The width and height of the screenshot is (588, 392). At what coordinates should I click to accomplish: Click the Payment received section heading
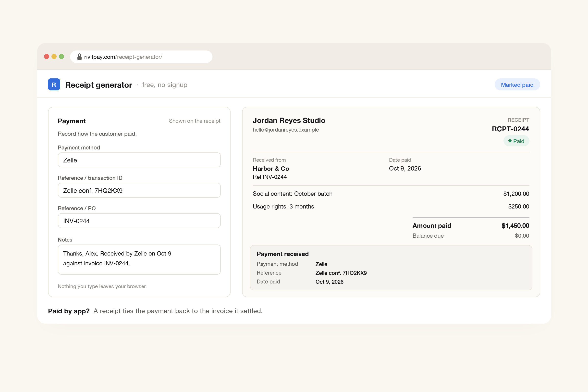(x=282, y=254)
